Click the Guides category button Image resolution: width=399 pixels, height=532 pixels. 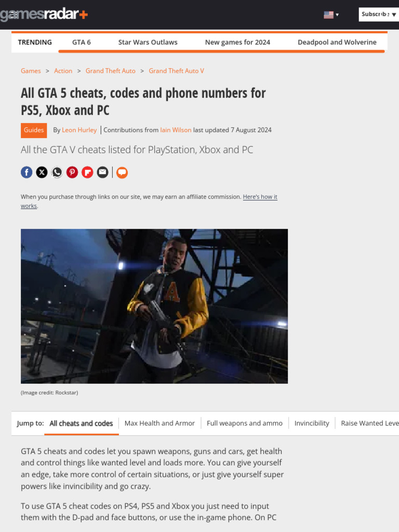coord(34,130)
